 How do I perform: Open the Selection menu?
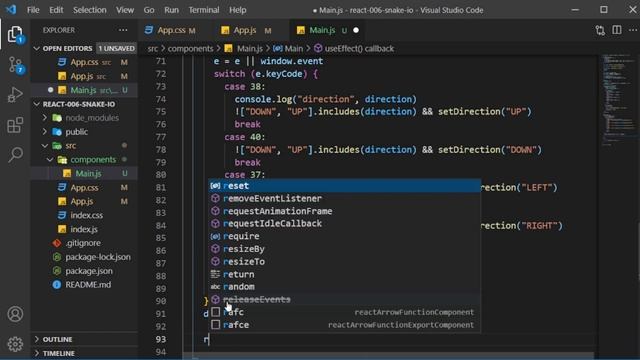coord(89,10)
